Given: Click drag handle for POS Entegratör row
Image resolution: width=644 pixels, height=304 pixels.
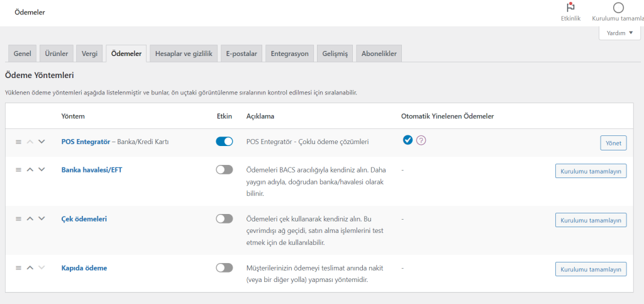Looking at the screenshot, I should [19, 142].
